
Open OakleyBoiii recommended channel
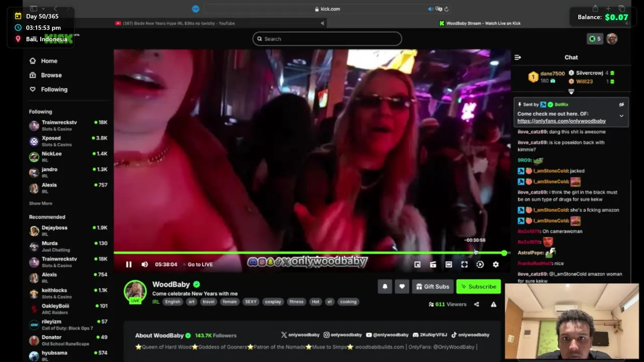point(68,308)
